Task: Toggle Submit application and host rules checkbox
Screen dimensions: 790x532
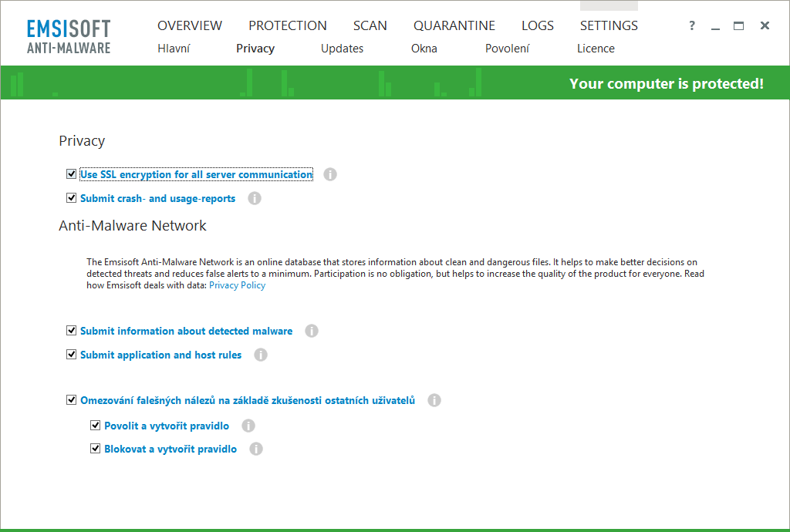Action: (x=71, y=355)
